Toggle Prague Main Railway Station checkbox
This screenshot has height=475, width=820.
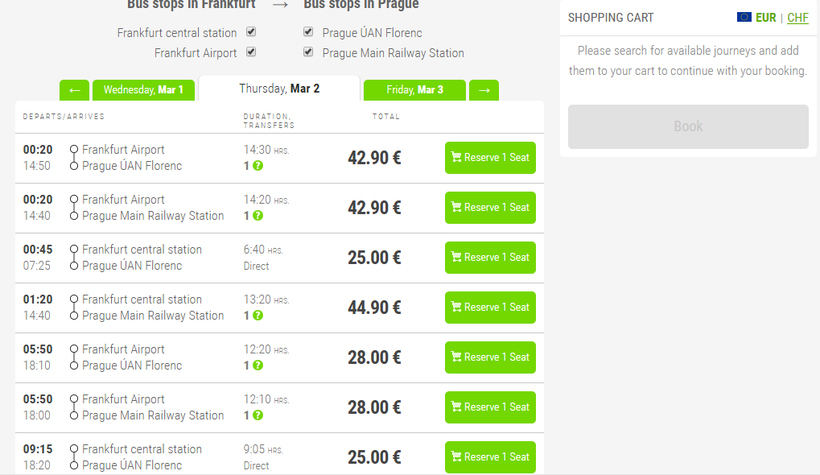click(308, 52)
